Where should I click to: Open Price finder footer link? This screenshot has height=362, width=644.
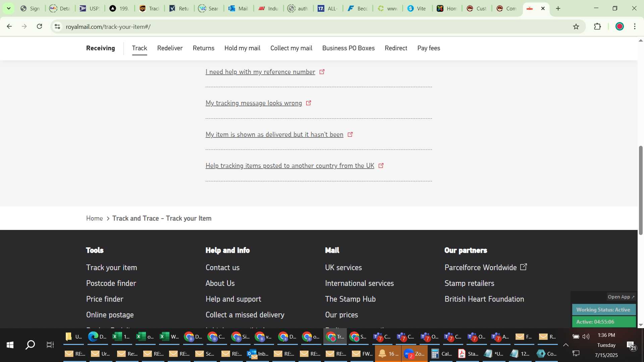(x=105, y=299)
